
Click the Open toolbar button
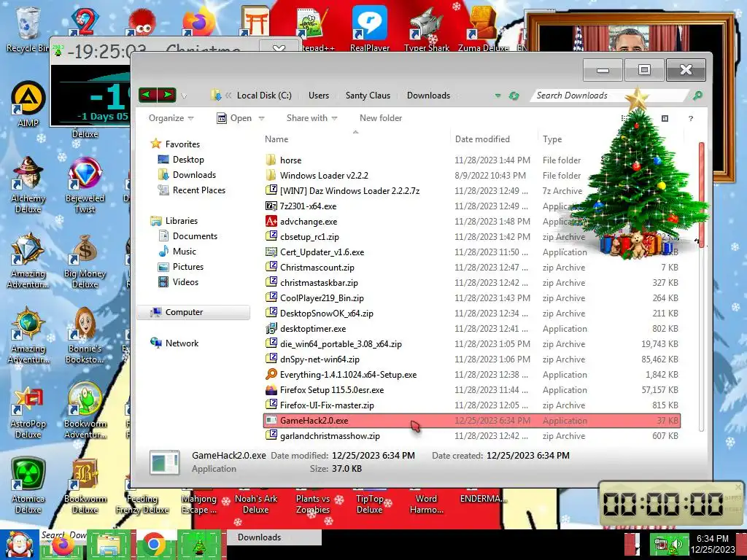234,118
